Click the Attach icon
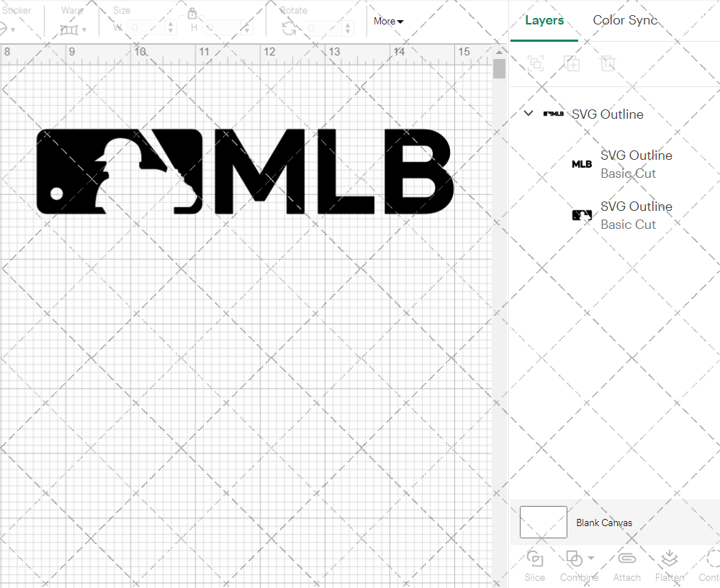 [x=626, y=566]
